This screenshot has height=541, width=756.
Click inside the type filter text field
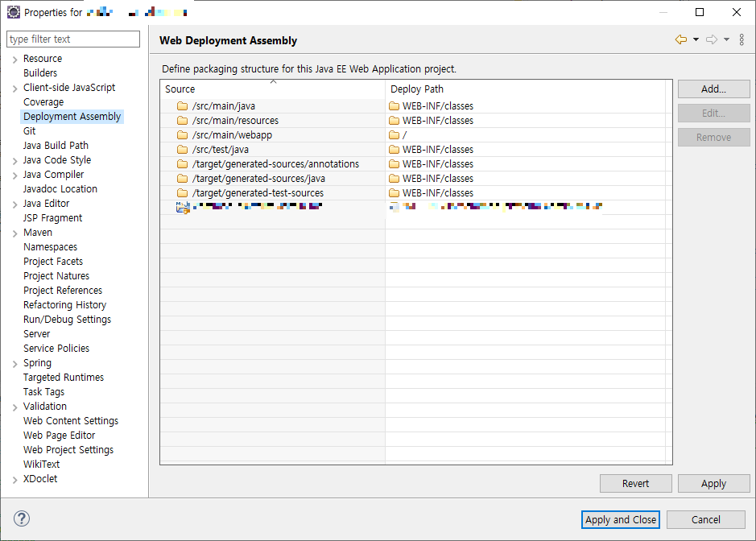coord(72,39)
